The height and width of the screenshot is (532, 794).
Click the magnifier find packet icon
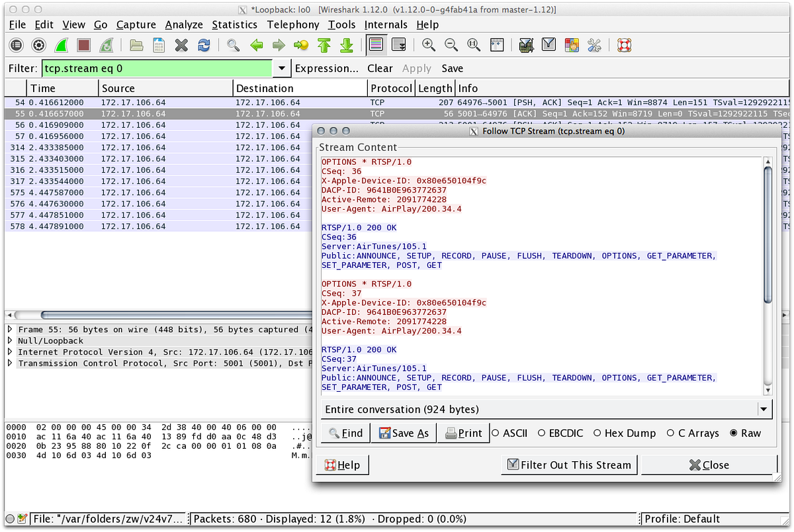[x=233, y=45]
